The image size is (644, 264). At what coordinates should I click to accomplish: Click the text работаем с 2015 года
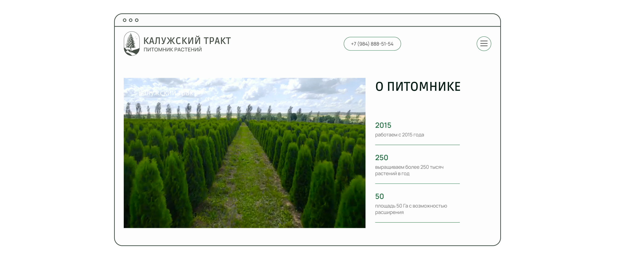[399, 135]
